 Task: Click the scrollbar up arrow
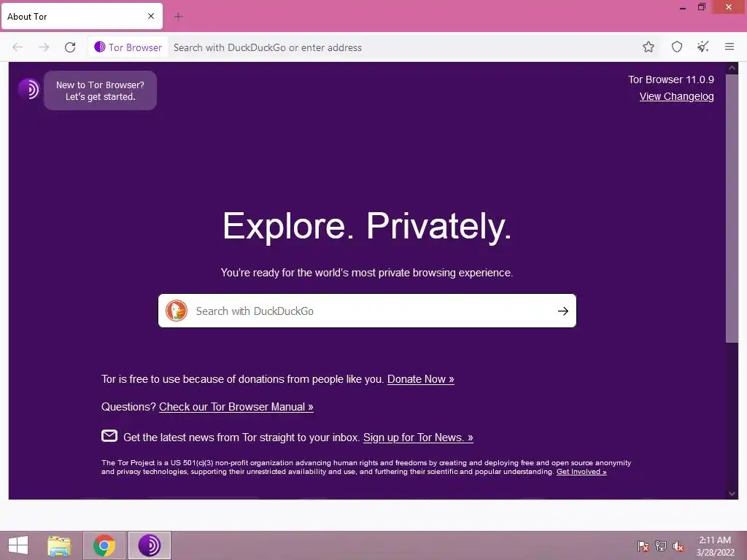(x=732, y=68)
